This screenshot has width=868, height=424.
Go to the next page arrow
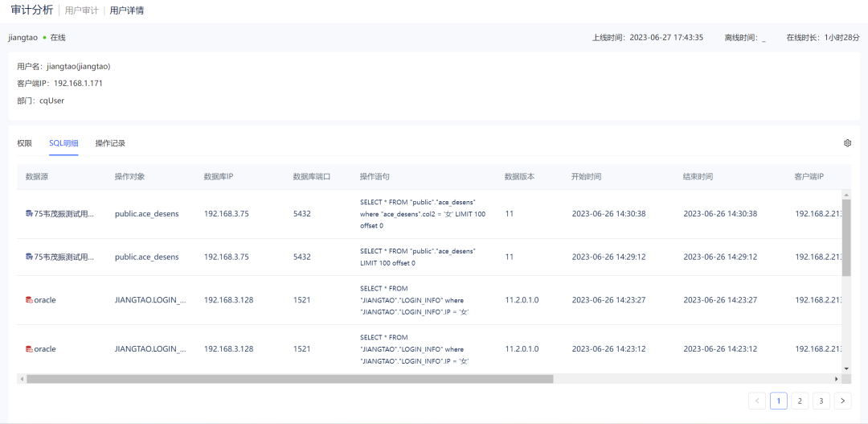(x=842, y=401)
